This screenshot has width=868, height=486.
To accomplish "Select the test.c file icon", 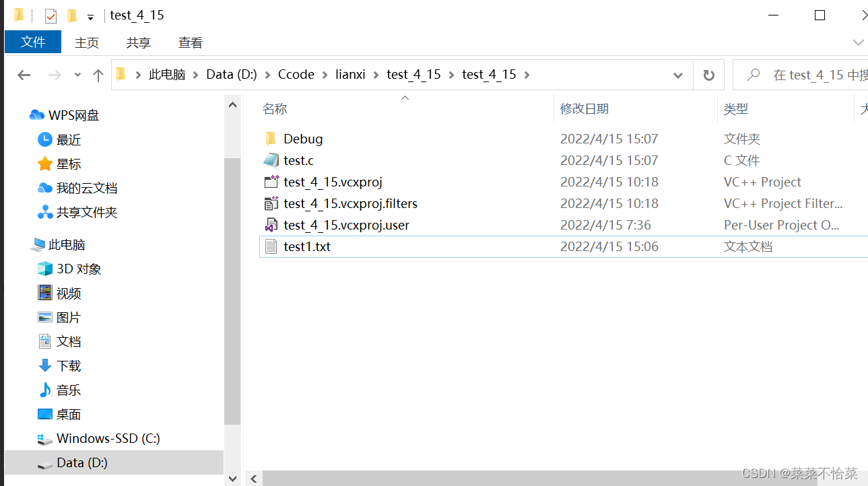I will (x=271, y=160).
